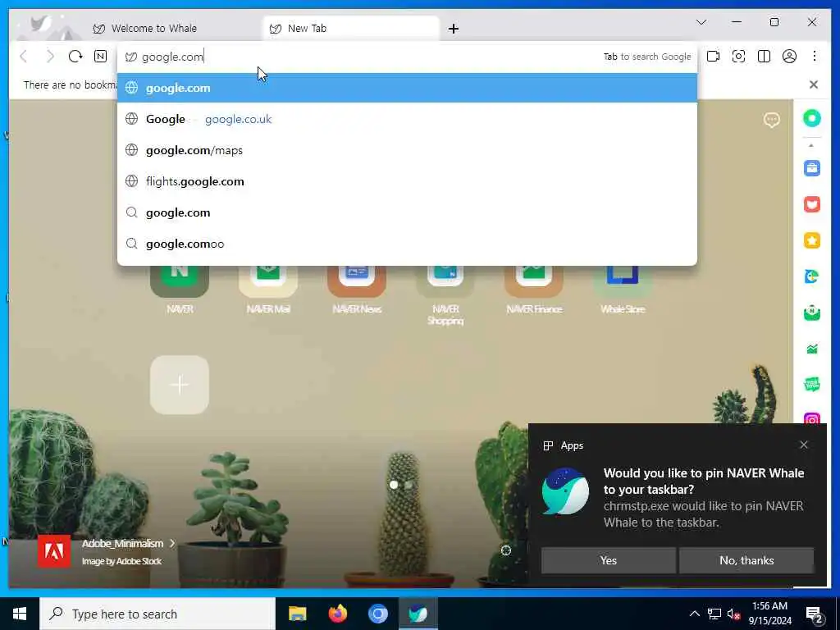The height and width of the screenshot is (630, 840).
Task: Click the background target icon near cactus
Action: click(505, 550)
